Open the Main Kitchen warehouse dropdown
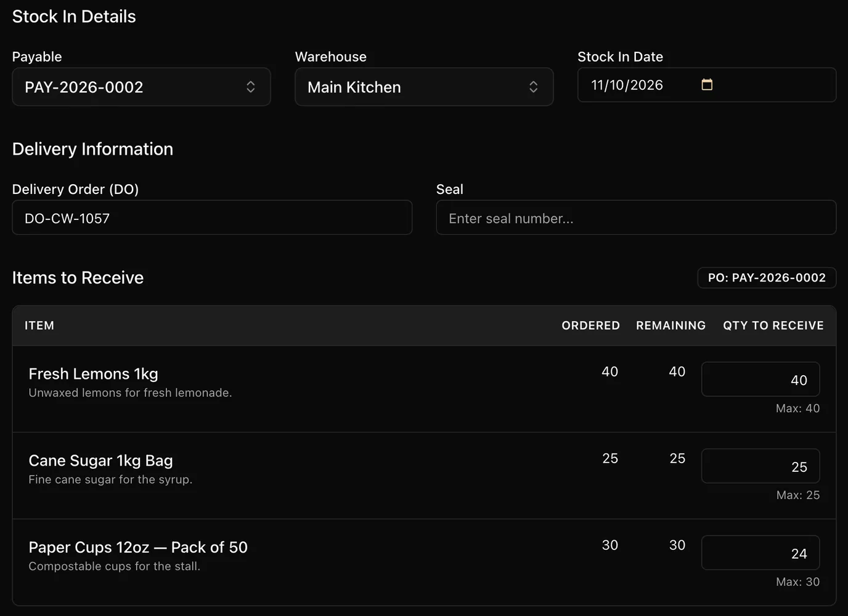 [424, 87]
